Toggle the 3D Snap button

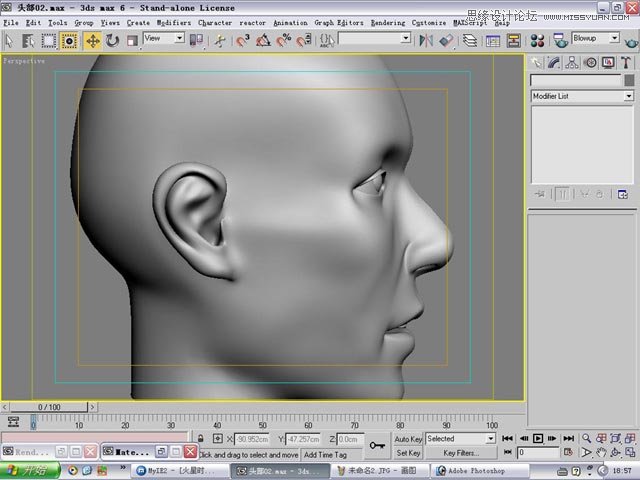(x=243, y=40)
